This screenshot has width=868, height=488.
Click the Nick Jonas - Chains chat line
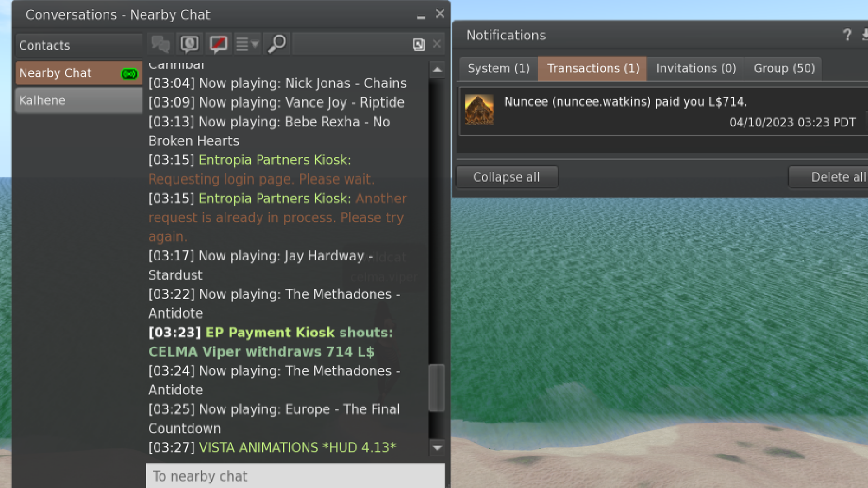coord(278,83)
